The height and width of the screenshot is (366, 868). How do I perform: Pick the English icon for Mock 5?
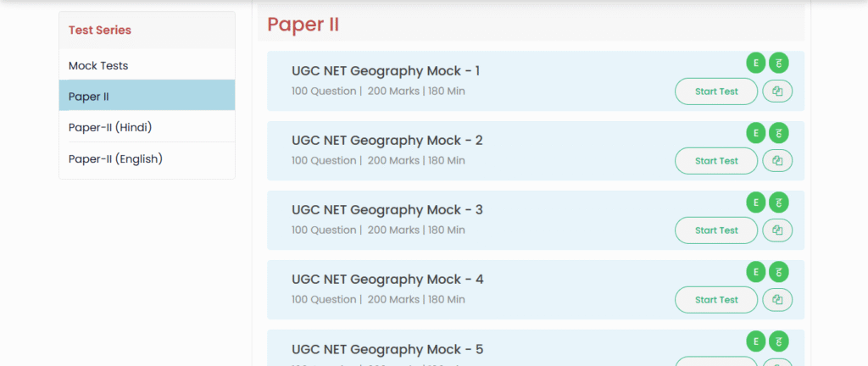[x=755, y=341]
